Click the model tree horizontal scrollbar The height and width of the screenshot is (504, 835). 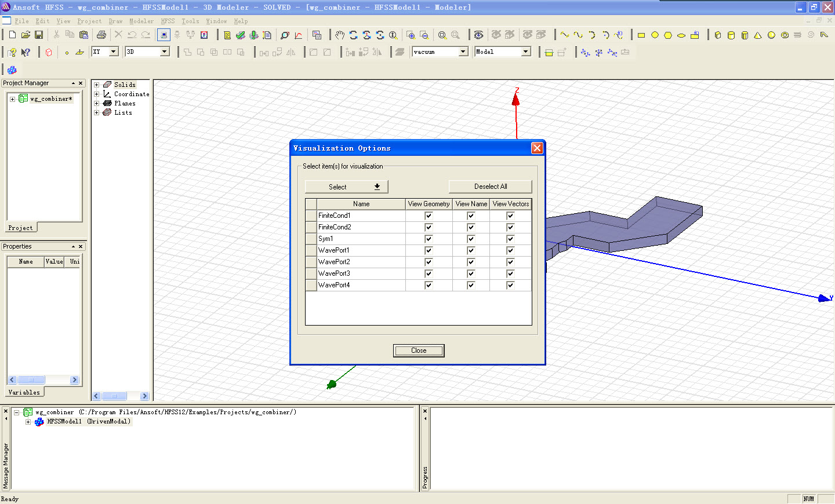pyautogui.click(x=121, y=396)
